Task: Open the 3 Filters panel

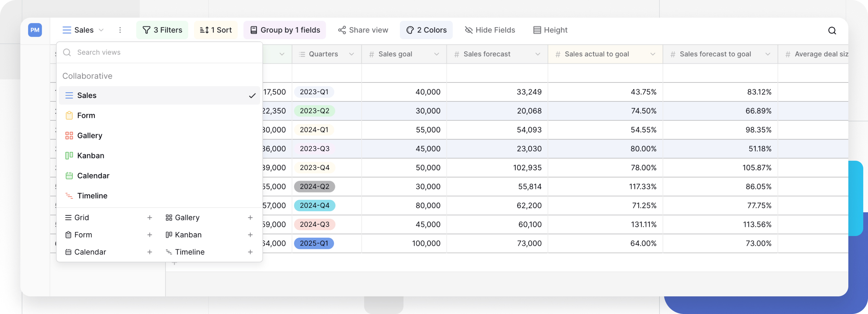Action: click(162, 30)
